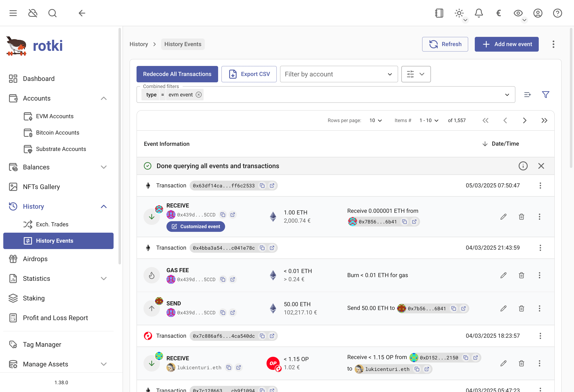Remove the evm event filter chip
This screenshot has height=392, width=574.
pyautogui.click(x=199, y=95)
